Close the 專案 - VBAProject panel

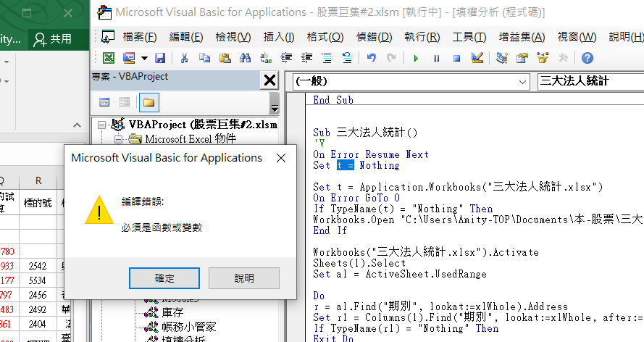[269, 80]
